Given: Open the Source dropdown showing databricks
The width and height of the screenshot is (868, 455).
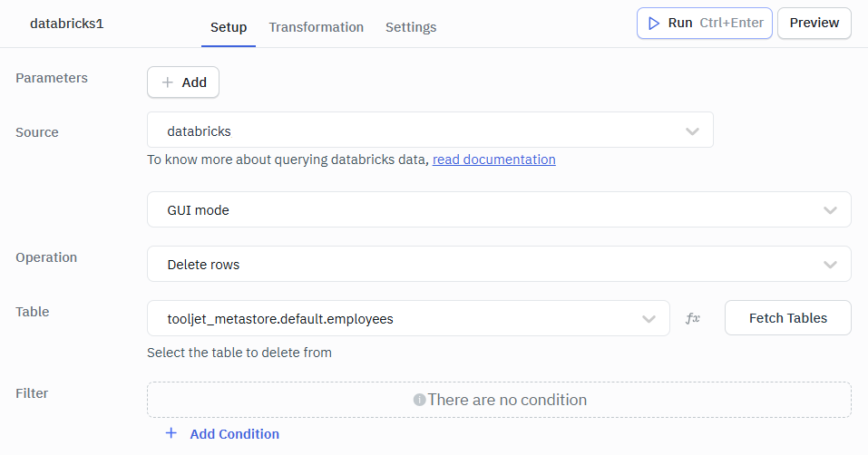Looking at the screenshot, I should pyautogui.click(x=430, y=130).
